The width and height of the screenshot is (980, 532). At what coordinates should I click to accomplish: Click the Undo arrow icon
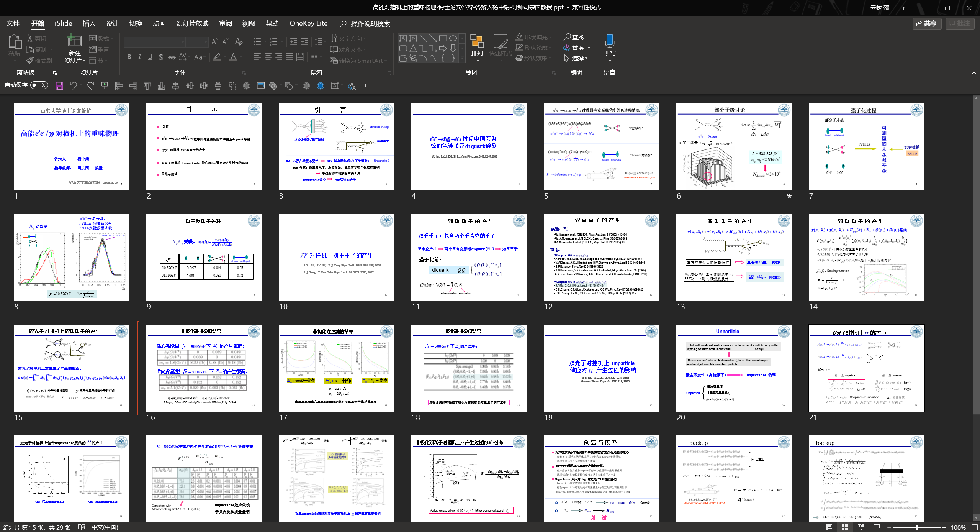tap(73, 85)
